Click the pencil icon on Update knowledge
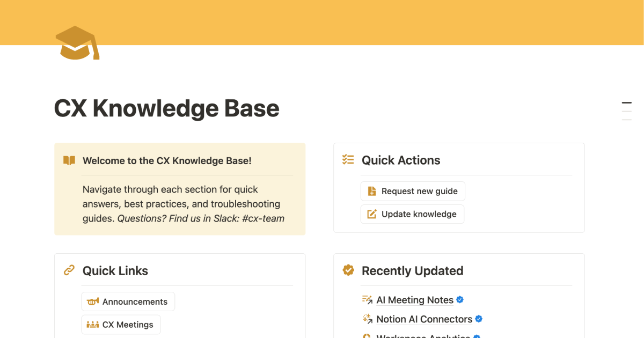Image resolution: width=644 pixels, height=338 pixels. point(372,214)
